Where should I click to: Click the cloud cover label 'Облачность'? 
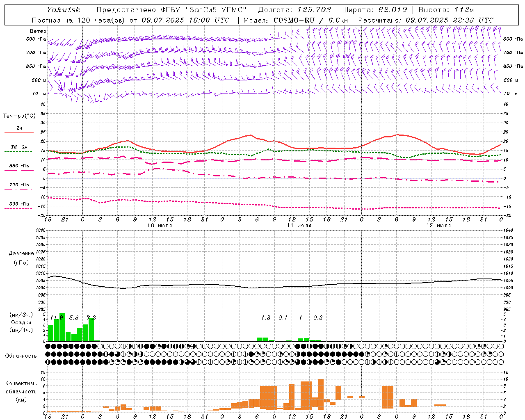21,356
